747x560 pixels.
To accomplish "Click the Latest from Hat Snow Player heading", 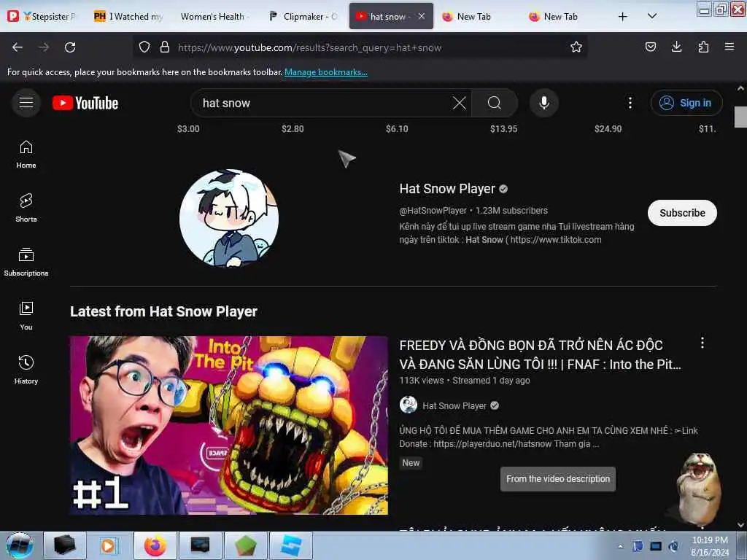I will coord(163,311).
